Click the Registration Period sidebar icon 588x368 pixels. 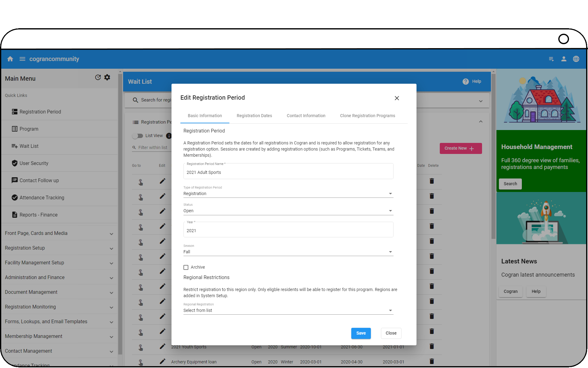click(x=15, y=111)
